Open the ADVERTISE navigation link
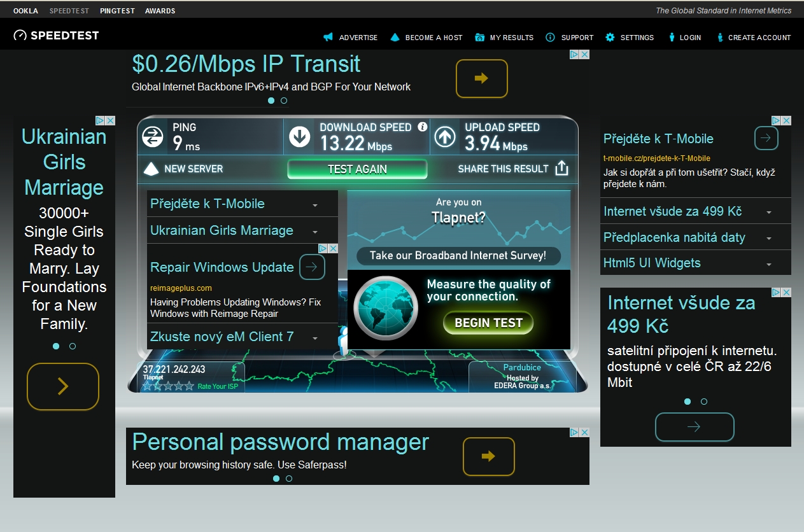804x532 pixels. (358, 38)
